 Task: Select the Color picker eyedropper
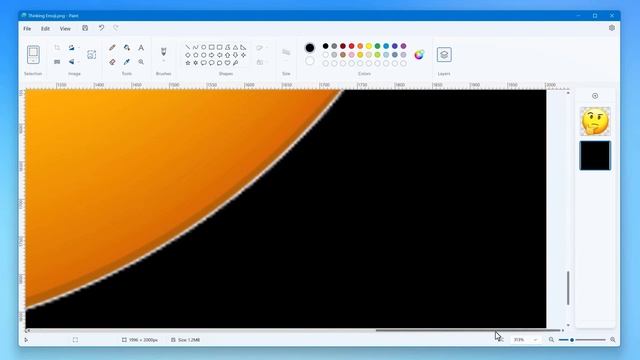(x=127, y=62)
